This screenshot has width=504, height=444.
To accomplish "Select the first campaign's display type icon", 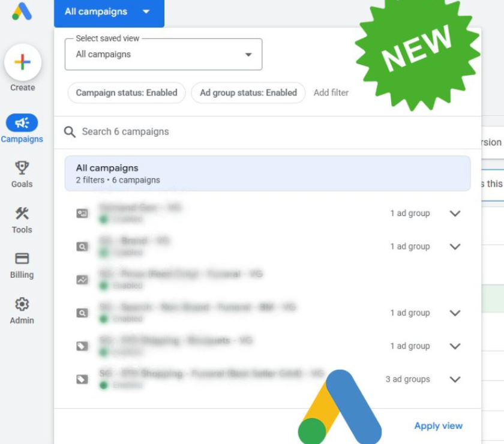I will coord(82,213).
